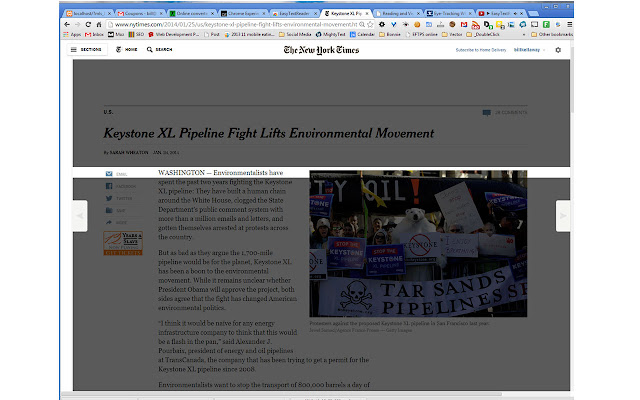
Task: Go to next article with right arrow
Action: [x=563, y=216]
